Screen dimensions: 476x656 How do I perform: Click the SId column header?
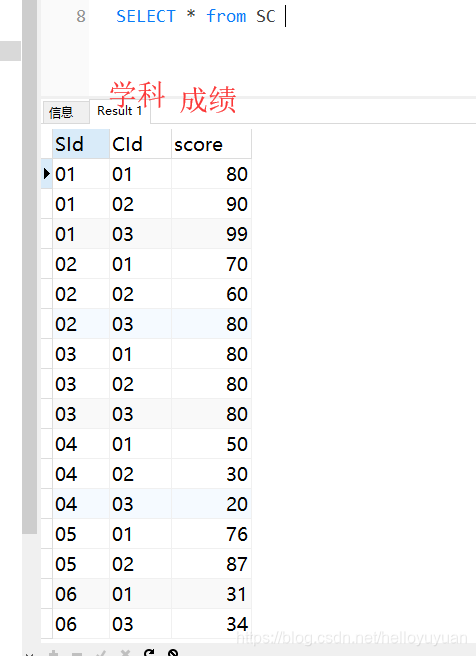(81, 144)
